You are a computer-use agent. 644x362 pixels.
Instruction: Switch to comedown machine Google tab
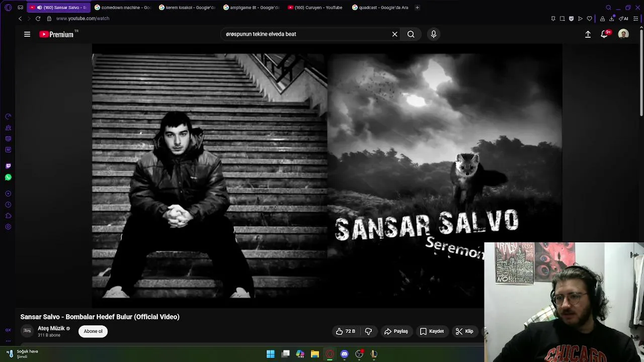(123, 8)
